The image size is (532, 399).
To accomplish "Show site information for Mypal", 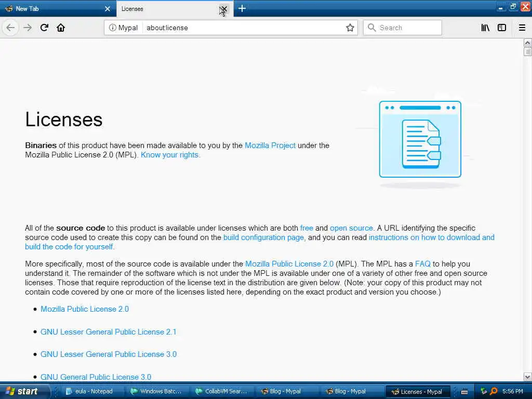I will 123,28.
